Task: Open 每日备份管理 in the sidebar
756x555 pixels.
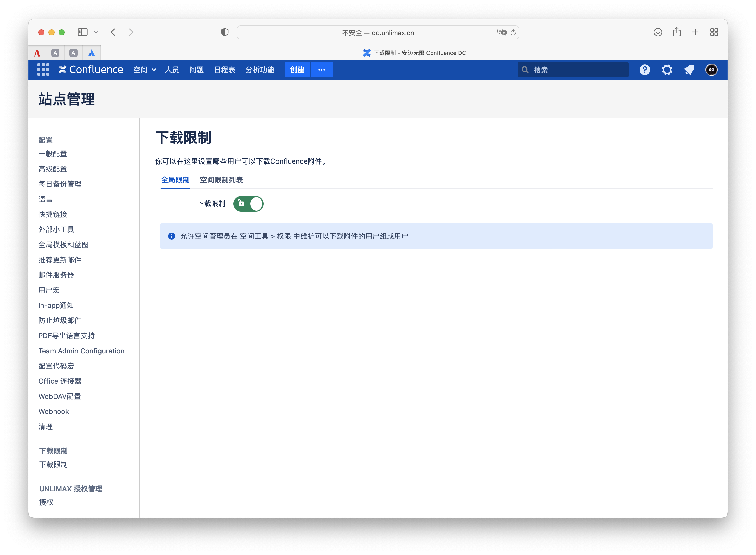Action: click(60, 184)
